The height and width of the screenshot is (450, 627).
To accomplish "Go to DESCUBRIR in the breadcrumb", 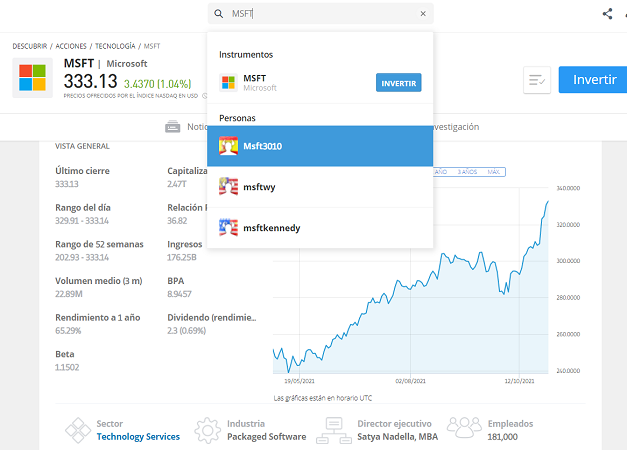I will click(31, 46).
